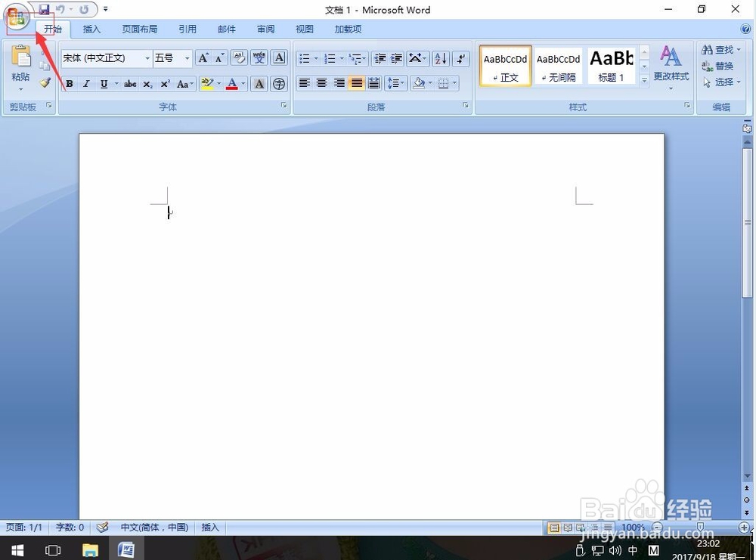Apply the 标题 1 heading style
The width and height of the screenshot is (756, 560).
tap(612, 66)
